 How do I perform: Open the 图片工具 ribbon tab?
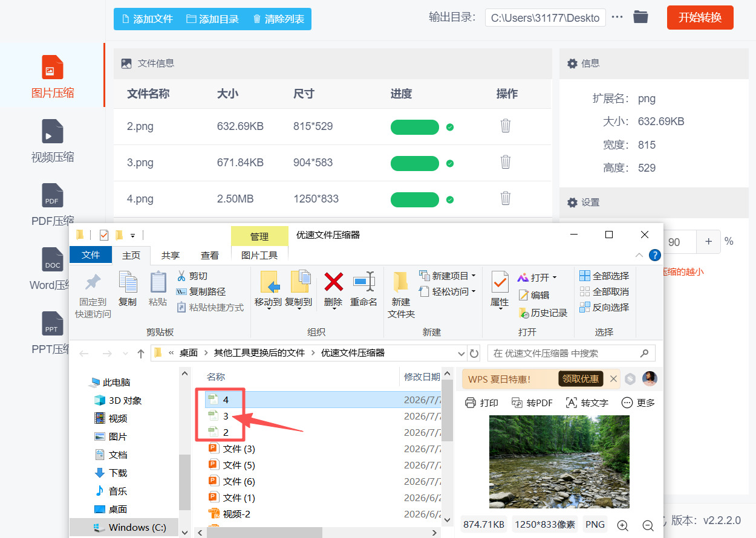pos(259,256)
